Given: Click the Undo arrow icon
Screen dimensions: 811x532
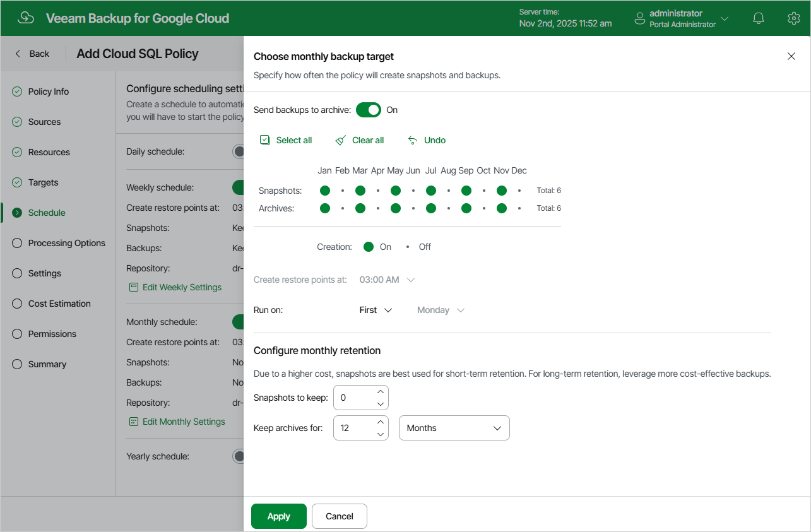Looking at the screenshot, I should (413, 140).
